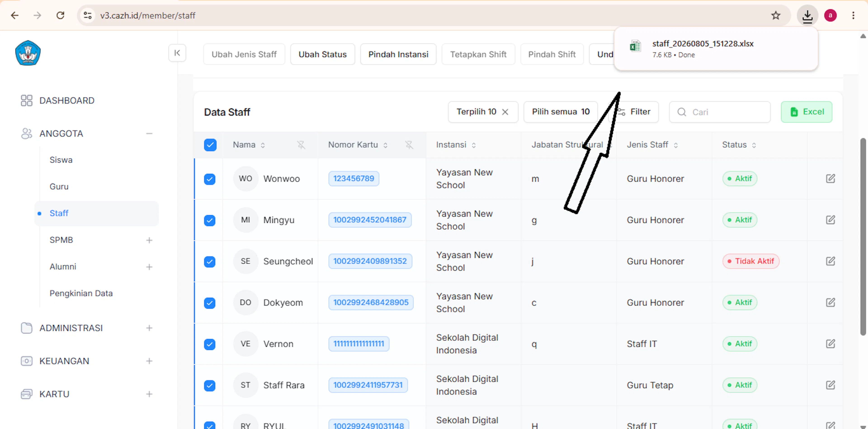Screen dimensions: 868x429
Task: Open Mingyu's card number 1002992452041867
Action: (370, 220)
